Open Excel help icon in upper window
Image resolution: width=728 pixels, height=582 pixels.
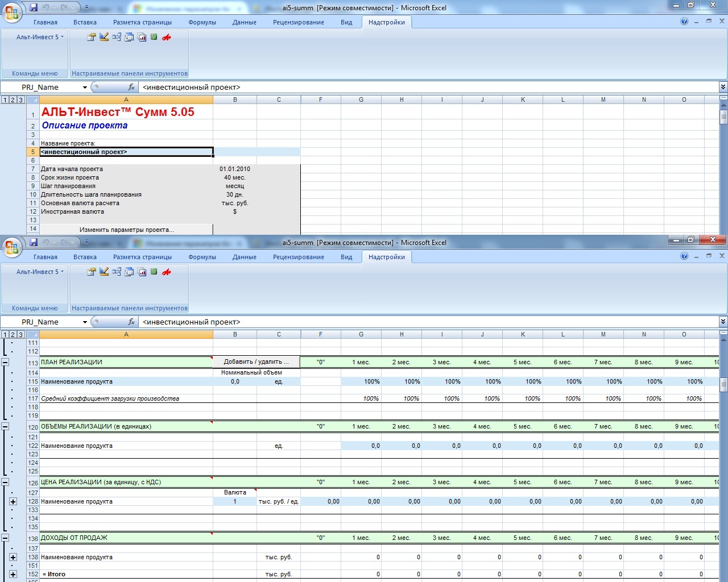coord(684,21)
